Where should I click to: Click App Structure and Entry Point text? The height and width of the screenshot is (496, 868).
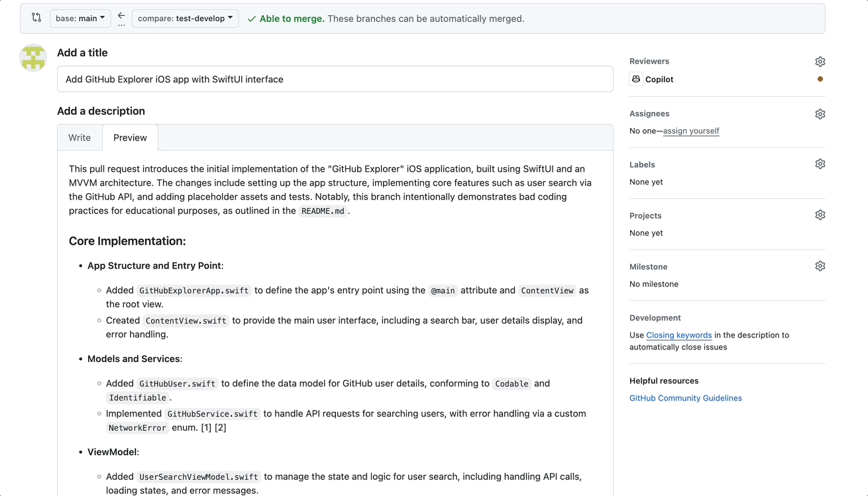coord(154,265)
